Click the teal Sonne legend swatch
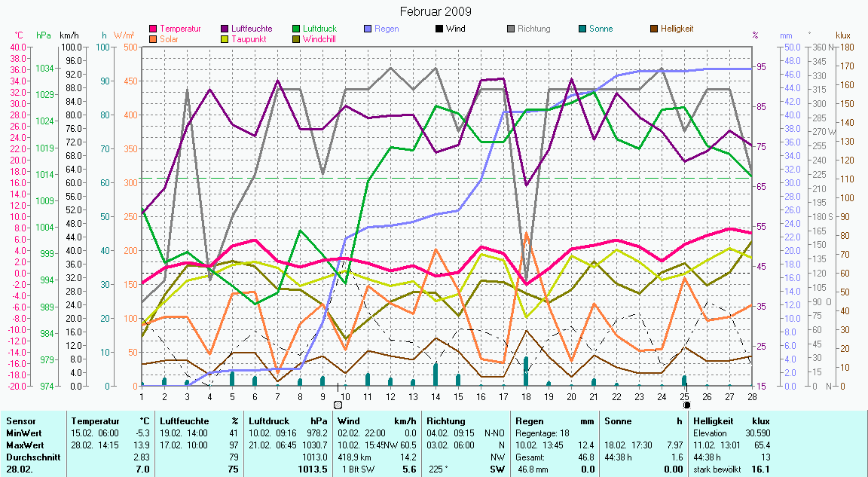The image size is (868, 477). (582, 29)
